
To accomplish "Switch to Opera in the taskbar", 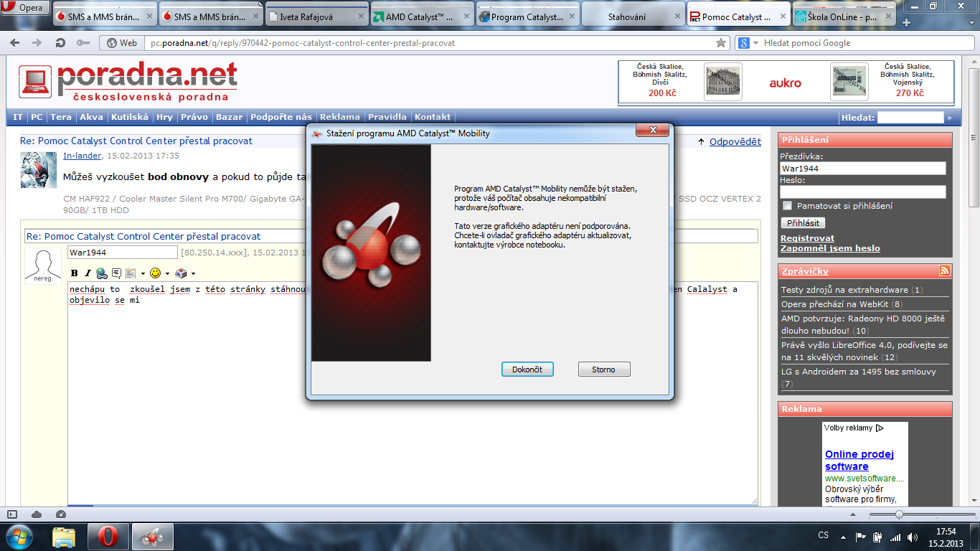I will tap(108, 537).
